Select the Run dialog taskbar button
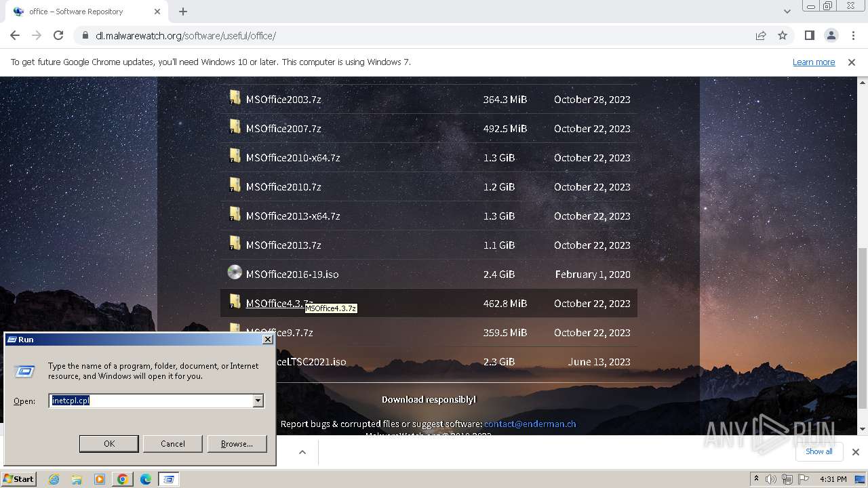Screen dimensions: 868x488 [168, 479]
